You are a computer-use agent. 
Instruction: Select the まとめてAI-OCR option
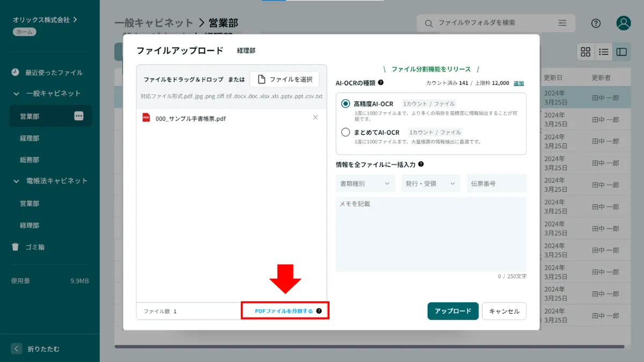[x=345, y=132]
